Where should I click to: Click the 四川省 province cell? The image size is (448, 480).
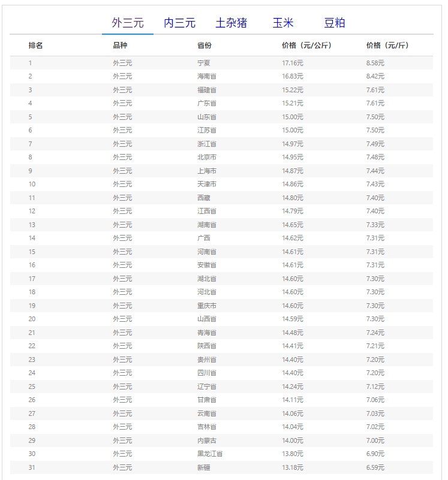click(207, 373)
